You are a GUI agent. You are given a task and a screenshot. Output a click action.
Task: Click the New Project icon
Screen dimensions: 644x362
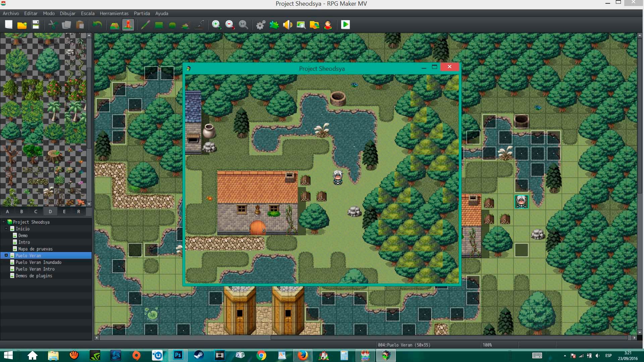click(9, 24)
